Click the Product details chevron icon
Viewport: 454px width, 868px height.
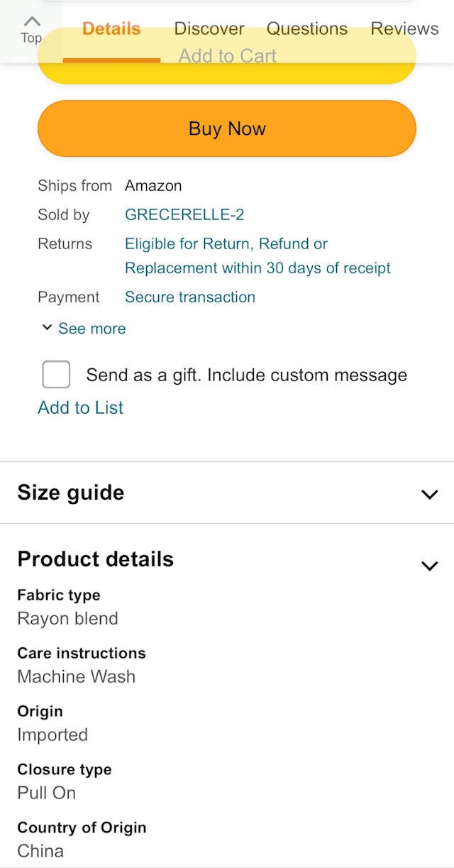428,566
